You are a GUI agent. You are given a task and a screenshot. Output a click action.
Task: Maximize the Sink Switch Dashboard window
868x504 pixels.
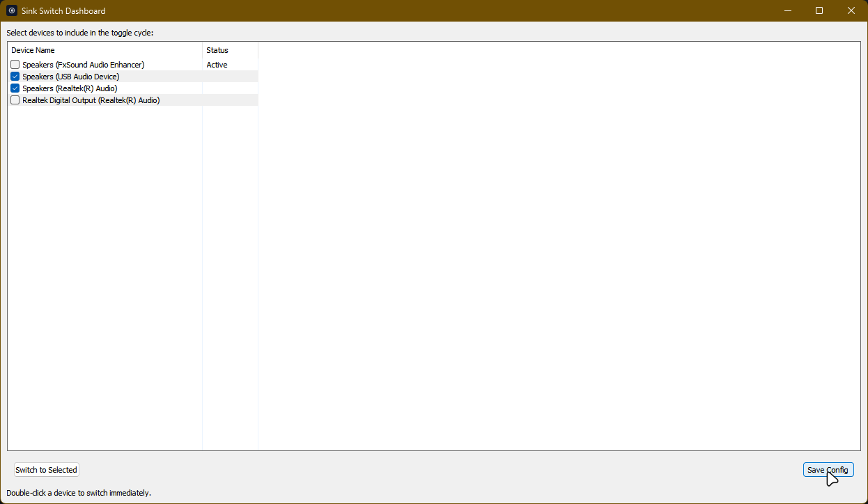(819, 10)
